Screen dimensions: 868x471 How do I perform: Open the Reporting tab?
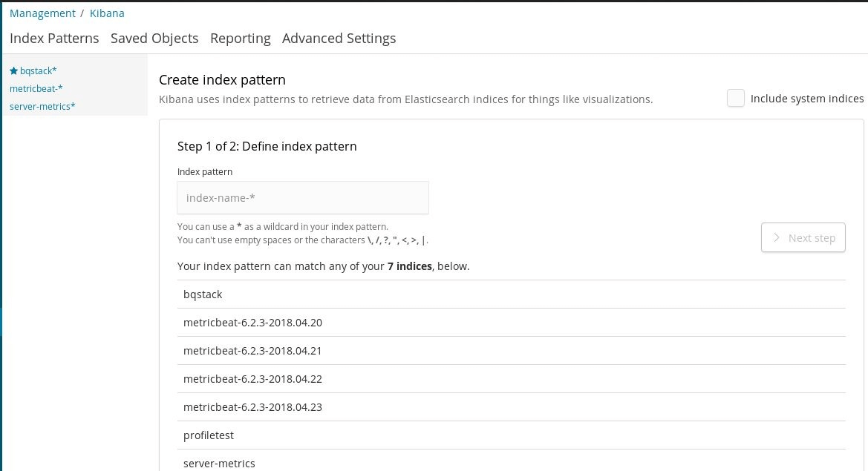pos(241,39)
